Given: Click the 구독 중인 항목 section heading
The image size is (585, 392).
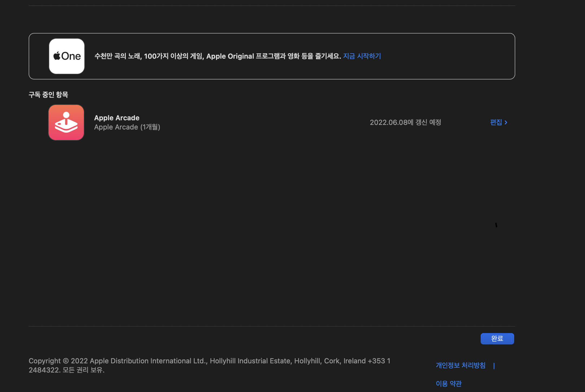Looking at the screenshot, I should click(x=48, y=95).
